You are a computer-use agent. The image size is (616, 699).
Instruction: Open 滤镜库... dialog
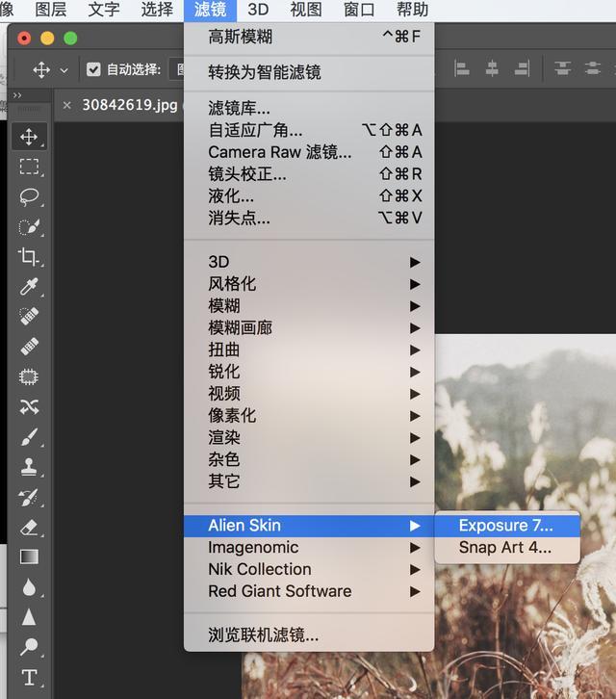coord(309,109)
